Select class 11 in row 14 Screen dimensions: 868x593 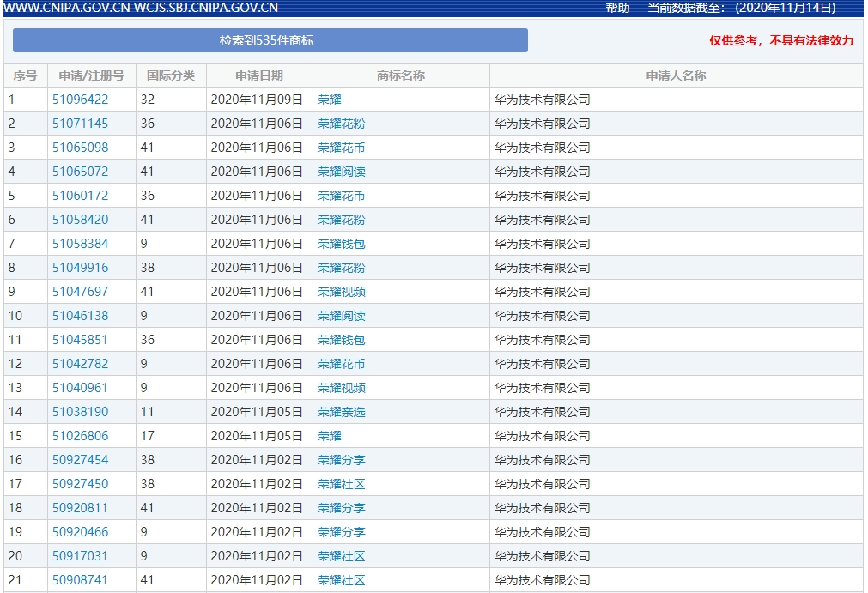tap(148, 412)
